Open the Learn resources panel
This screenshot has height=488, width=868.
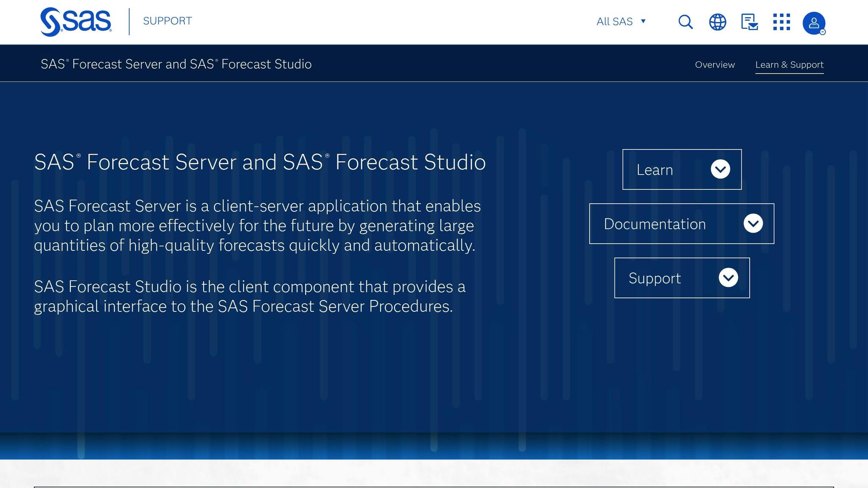pos(682,169)
